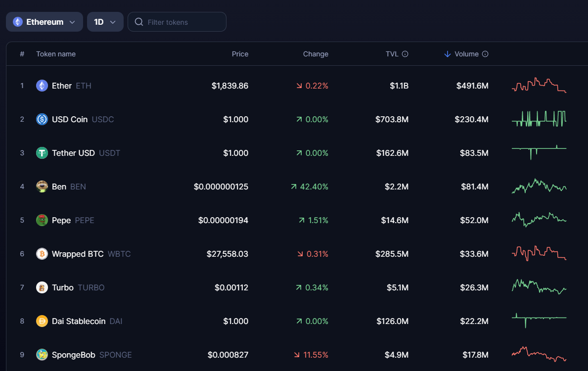588x371 pixels.
Task: Click the Dai Stablecoin token icon
Action: pos(42,321)
